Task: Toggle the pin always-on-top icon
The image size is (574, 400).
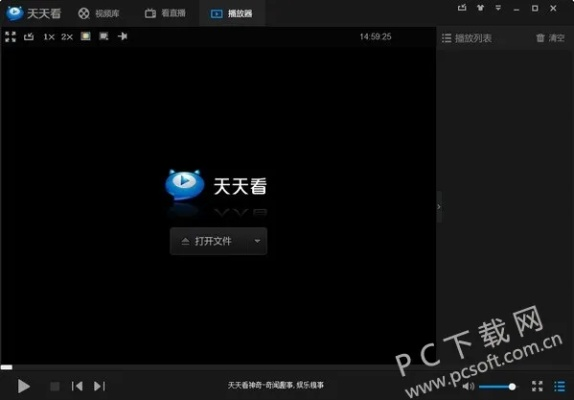Action: click(x=123, y=36)
